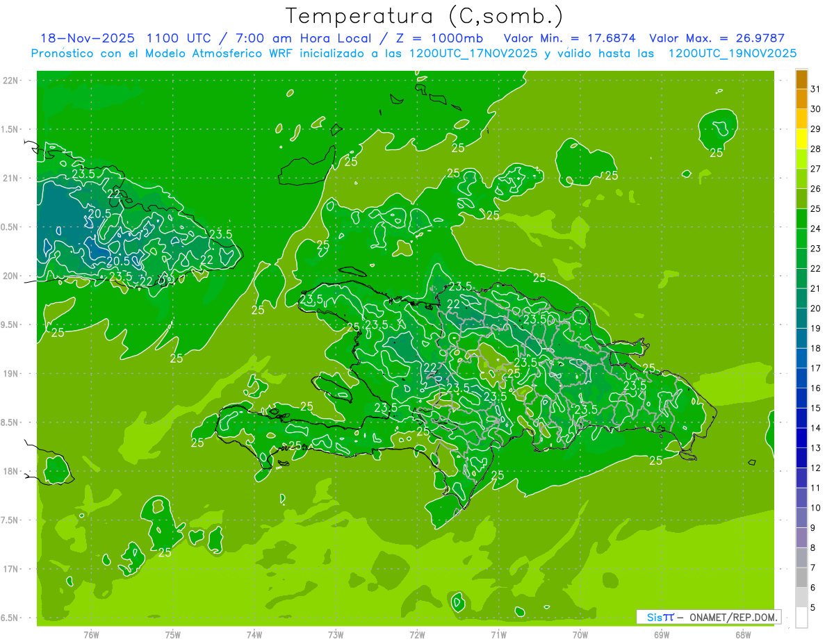Click the '9.5N' latitude axis label
The height and width of the screenshot is (644, 834).
coord(9,324)
